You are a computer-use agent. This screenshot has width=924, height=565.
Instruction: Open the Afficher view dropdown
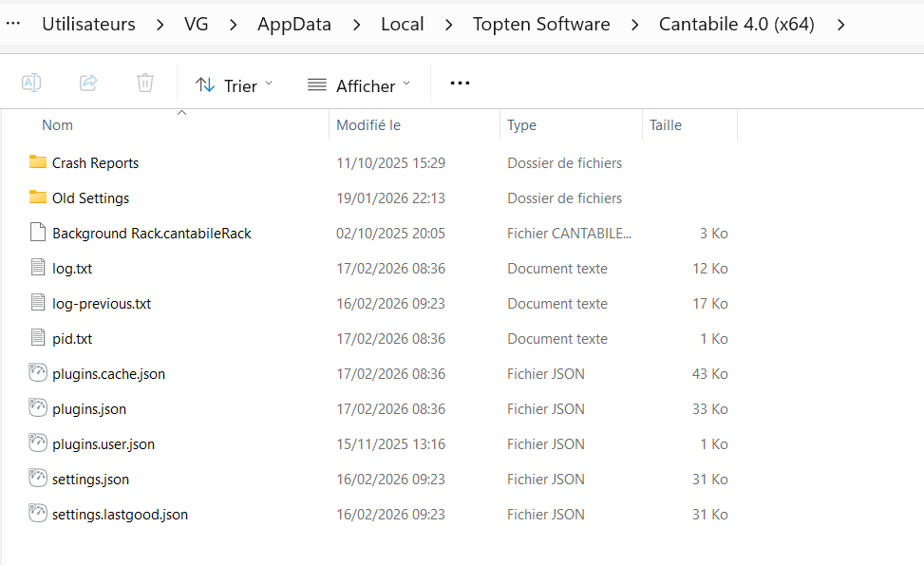tap(359, 85)
